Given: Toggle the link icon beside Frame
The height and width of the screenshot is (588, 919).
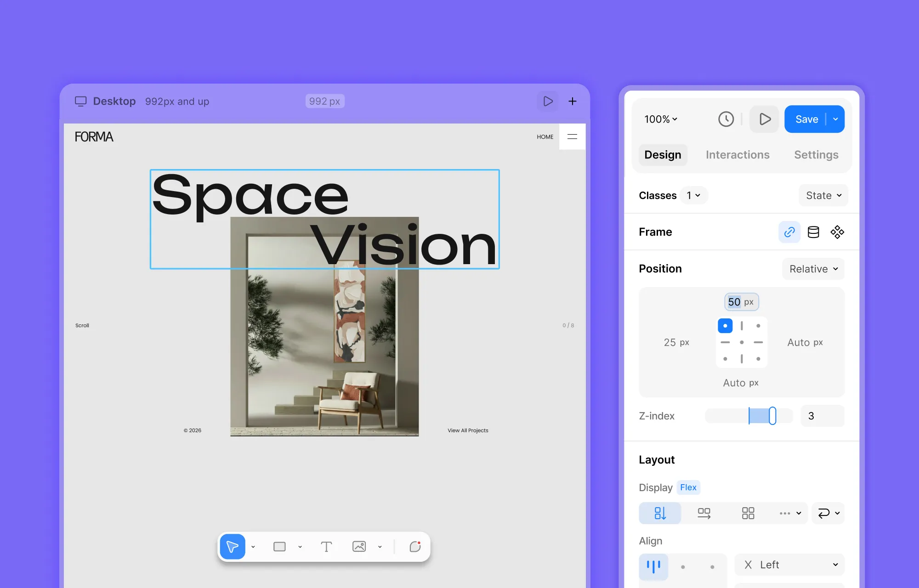Looking at the screenshot, I should point(789,232).
